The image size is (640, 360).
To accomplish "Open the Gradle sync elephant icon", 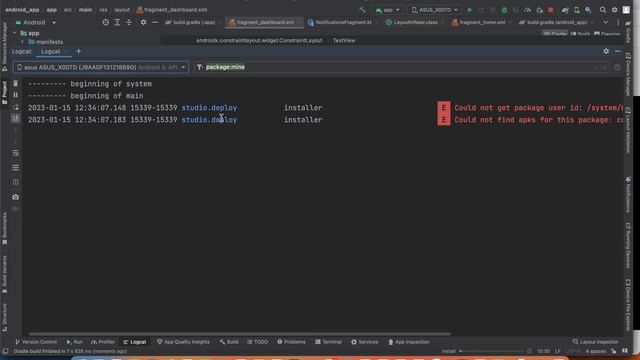I will [x=565, y=10].
